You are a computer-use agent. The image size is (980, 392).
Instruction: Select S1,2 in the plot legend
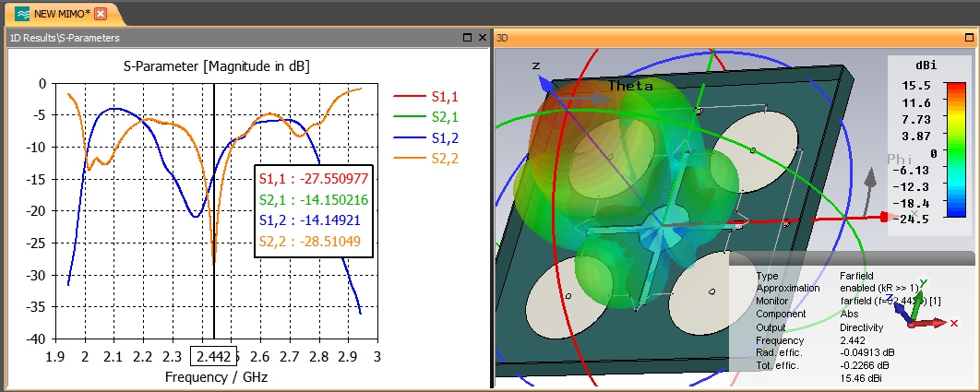pyautogui.click(x=445, y=138)
